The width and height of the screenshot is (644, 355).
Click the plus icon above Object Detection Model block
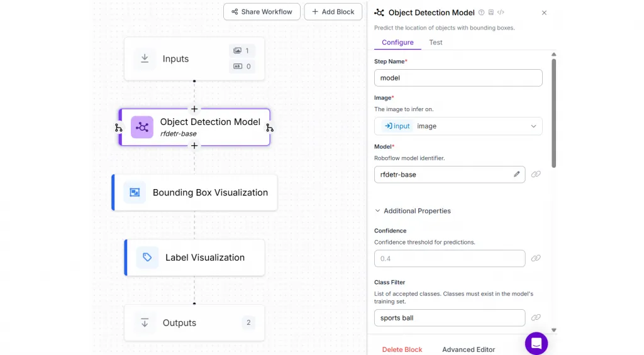(194, 109)
